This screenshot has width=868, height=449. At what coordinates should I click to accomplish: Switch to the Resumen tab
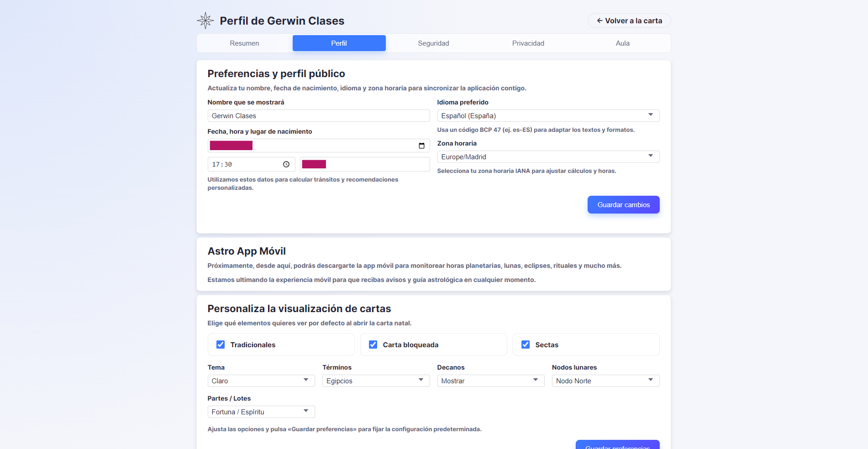click(x=244, y=43)
